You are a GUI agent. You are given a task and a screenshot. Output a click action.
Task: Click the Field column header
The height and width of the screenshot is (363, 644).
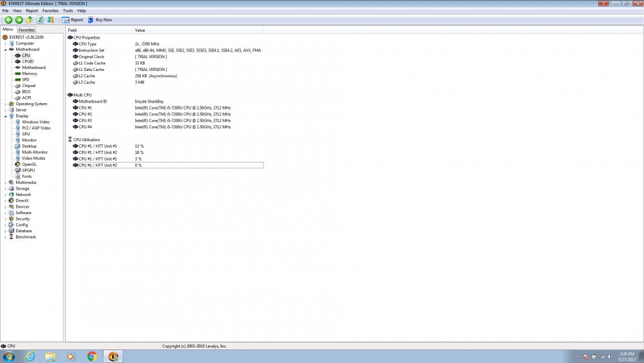(x=99, y=30)
